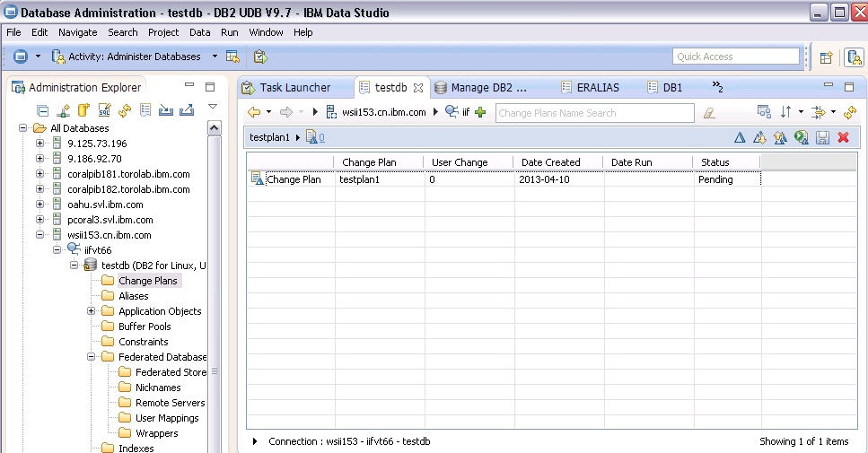The height and width of the screenshot is (453, 868).
Task: Collapse the wsii153.cn.ibm.com tree node
Action: click(39, 234)
